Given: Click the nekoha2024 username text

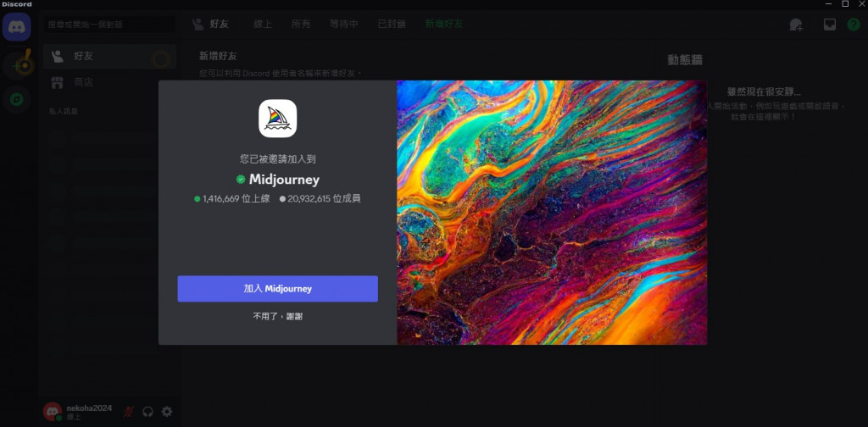Looking at the screenshot, I should pyautogui.click(x=89, y=408).
